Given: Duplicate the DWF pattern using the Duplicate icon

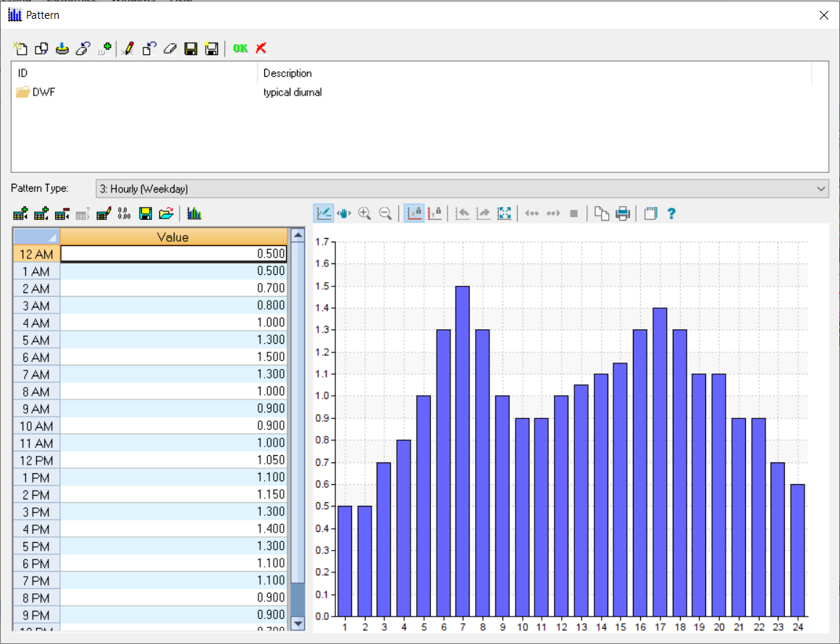Looking at the screenshot, I should click(41, 48).
